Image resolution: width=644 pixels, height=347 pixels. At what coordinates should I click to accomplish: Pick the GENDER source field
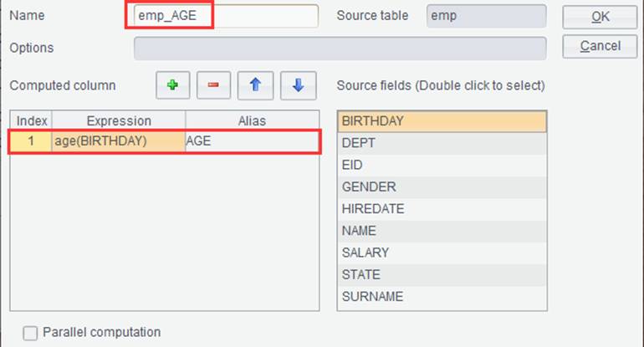442,187
